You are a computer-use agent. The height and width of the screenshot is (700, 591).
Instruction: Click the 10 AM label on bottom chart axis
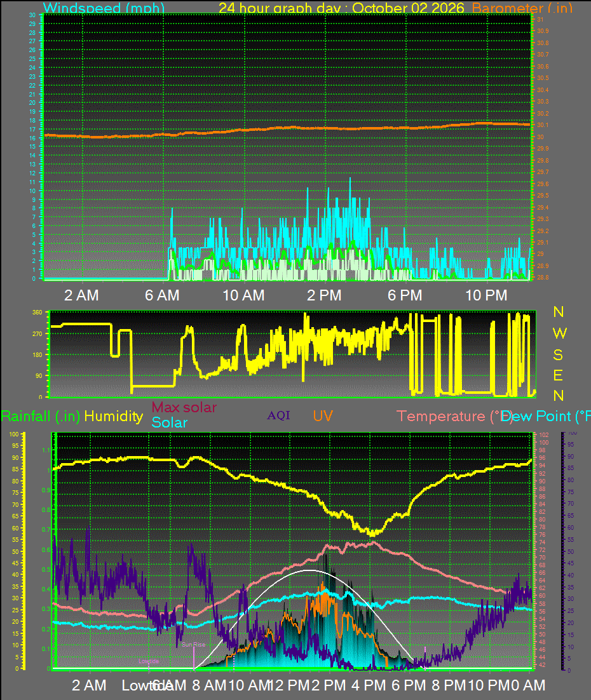pyautogui.click(x=250, y=685)
